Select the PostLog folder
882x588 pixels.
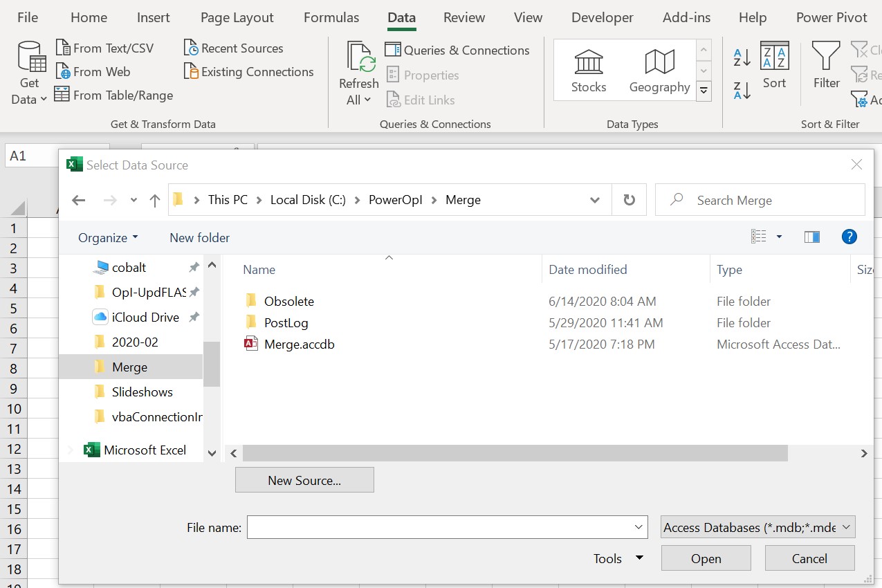tap(286, 322)
